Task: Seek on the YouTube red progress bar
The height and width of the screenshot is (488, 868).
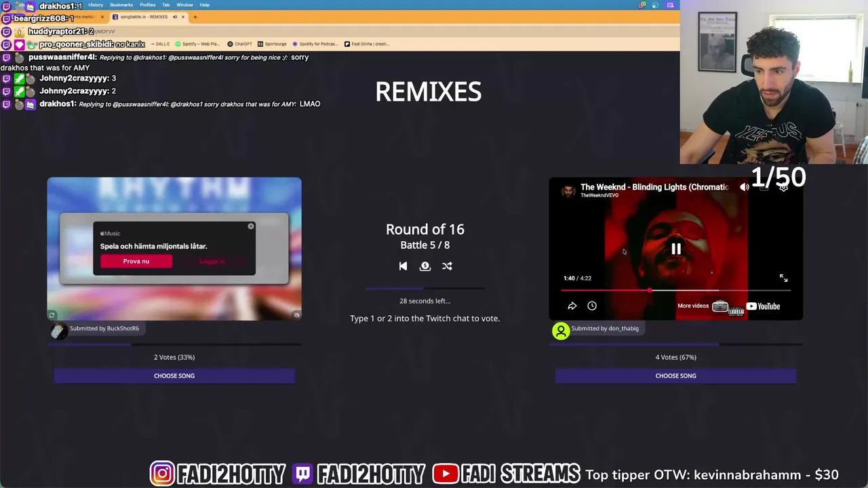Action: point(675,290)
